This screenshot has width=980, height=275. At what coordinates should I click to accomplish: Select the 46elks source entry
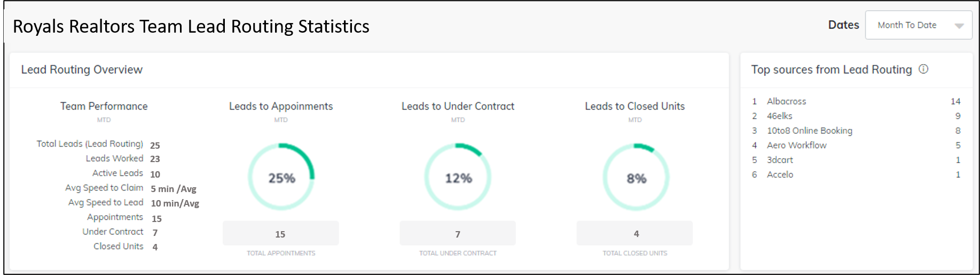(856, 116)
